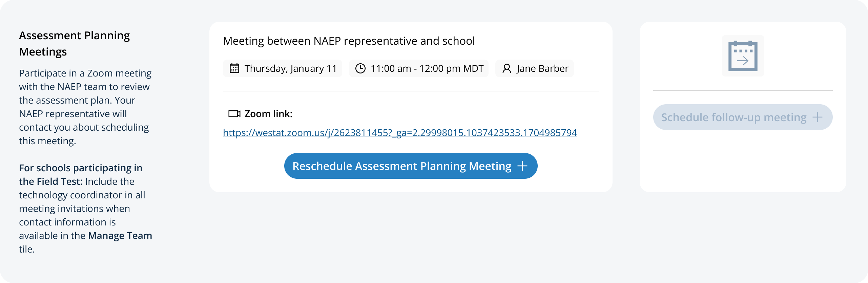The image size is (868, 283).
Task: Click the calendar icon beside Thursday, January 11
Action: [x=234, y=68]
